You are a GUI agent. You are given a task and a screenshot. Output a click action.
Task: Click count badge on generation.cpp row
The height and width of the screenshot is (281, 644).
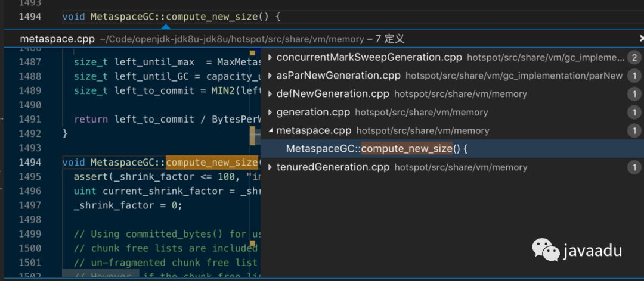click(634, 113)
